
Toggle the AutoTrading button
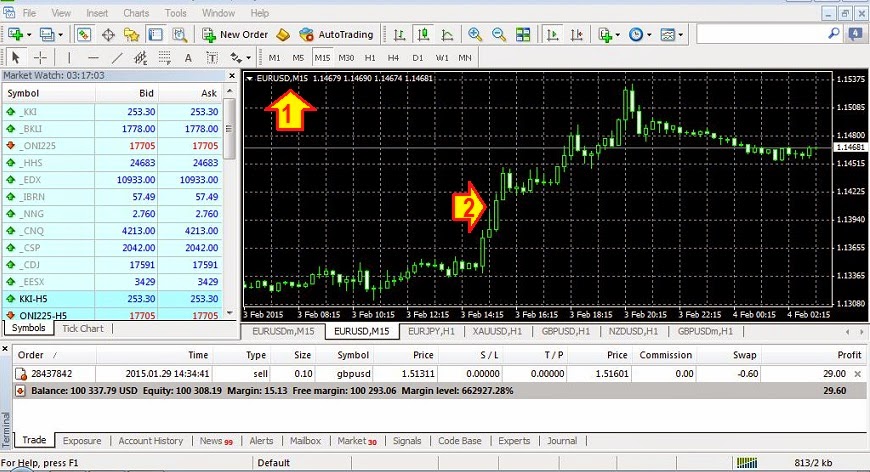(336, 34)
